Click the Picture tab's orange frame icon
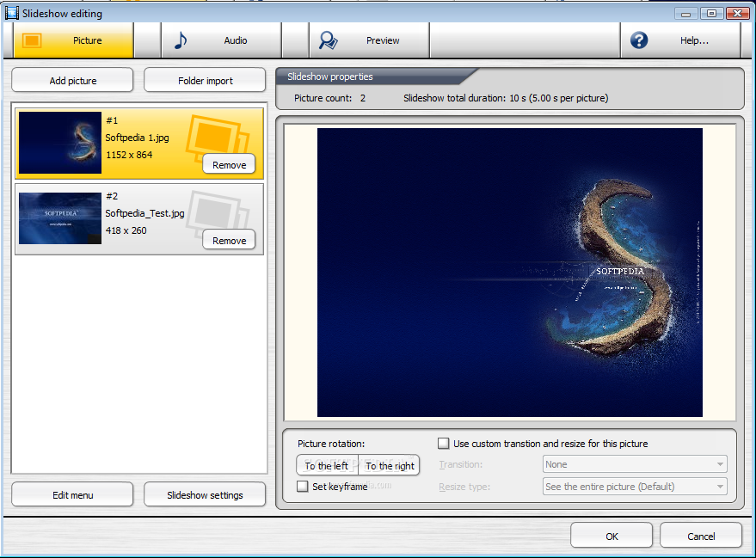The image size is (756, 558). 32,40
